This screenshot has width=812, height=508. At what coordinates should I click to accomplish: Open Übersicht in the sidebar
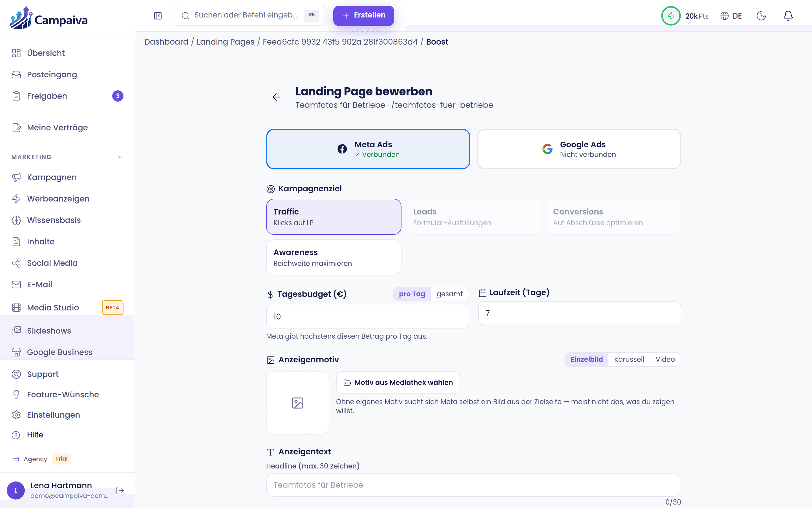click(x=67, y=53)
